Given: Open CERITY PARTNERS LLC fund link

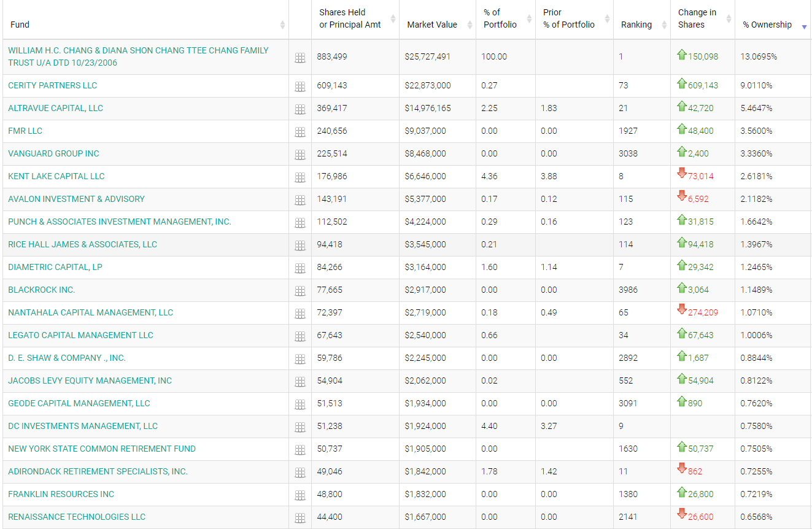Looking at the screenshot, I should [53, 85].
